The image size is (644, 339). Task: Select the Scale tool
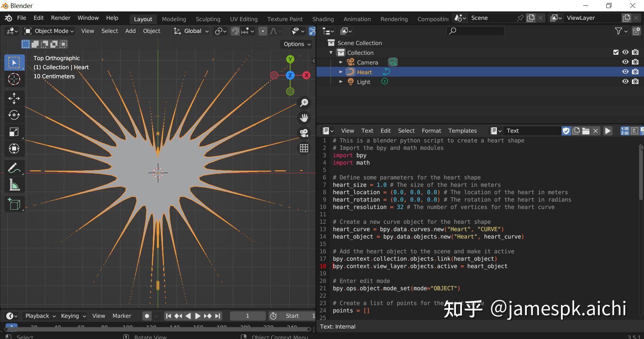[14, 132]
